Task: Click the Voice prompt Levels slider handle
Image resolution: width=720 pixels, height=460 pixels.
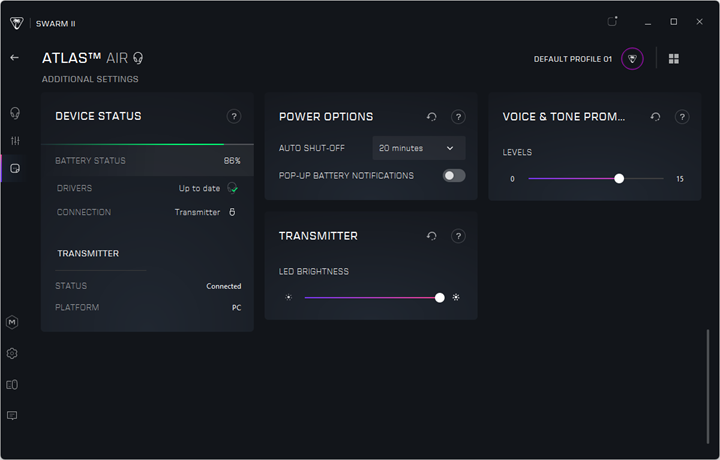Action: pos(619,178)
